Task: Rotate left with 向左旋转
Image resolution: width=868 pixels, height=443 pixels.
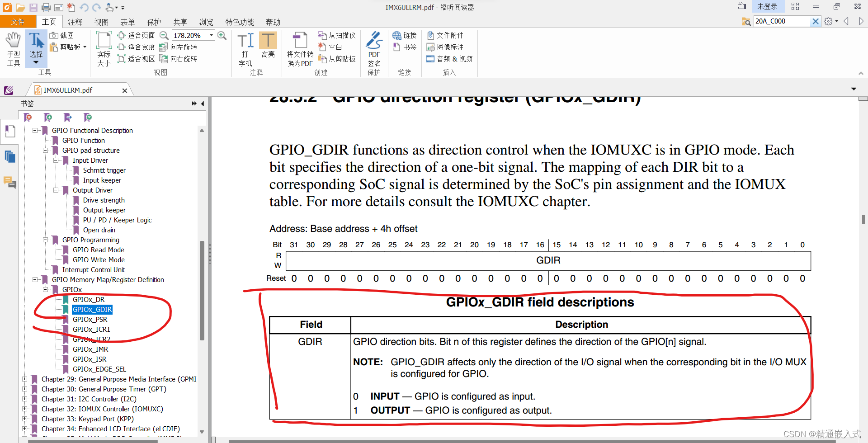Action: [x=178, y=47]
